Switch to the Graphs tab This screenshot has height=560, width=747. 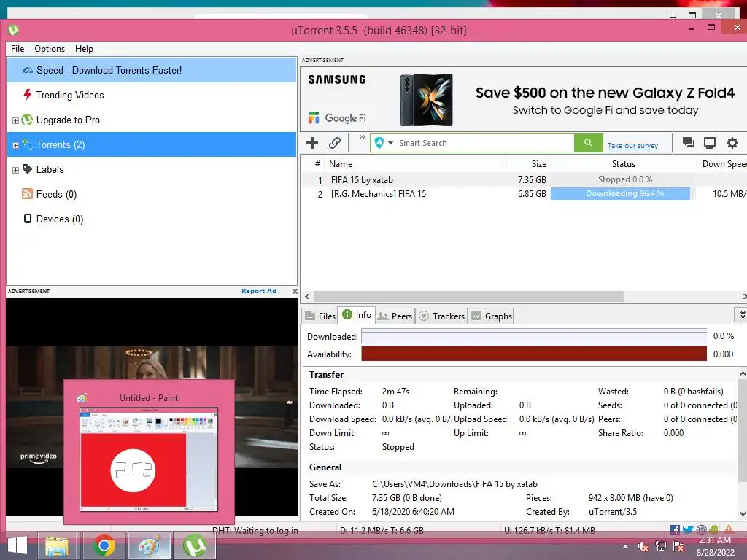point(492,316)
